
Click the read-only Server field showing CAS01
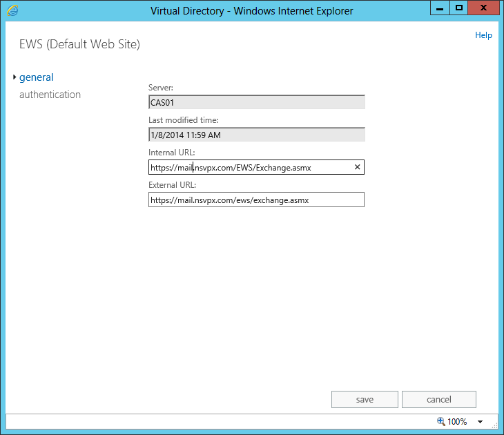click(256, 102)
